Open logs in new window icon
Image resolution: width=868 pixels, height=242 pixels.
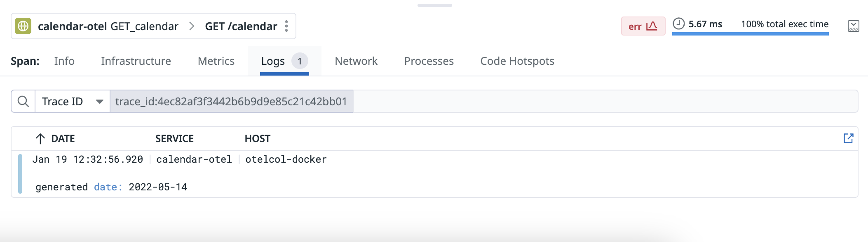click(x=848, y=138)
